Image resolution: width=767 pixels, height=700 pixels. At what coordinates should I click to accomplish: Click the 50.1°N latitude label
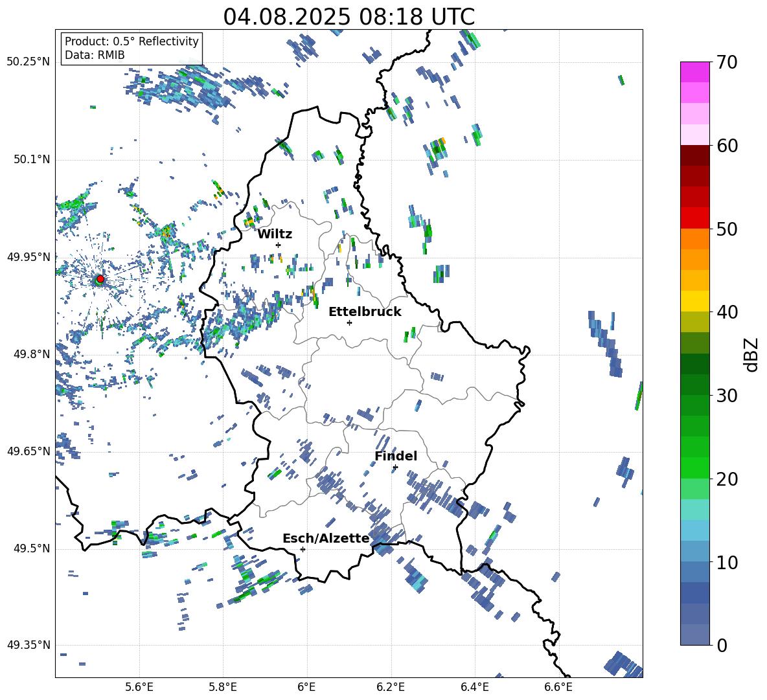(x=32, y=159)
